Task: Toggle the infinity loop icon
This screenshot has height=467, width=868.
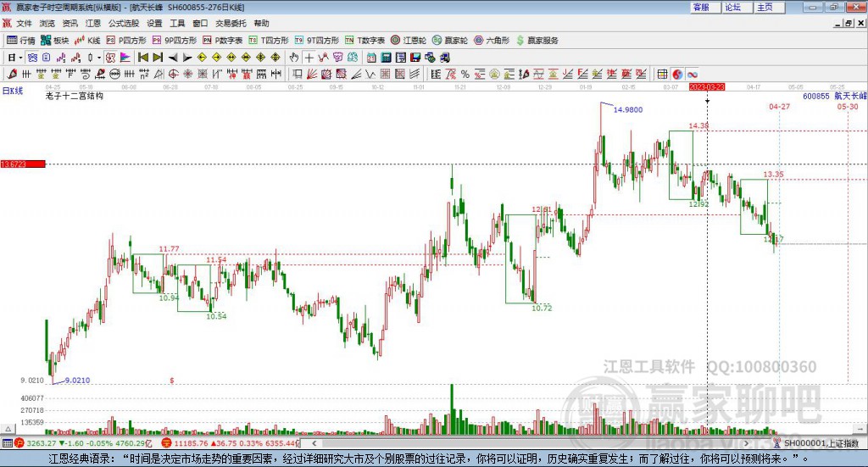Action: 692,74
